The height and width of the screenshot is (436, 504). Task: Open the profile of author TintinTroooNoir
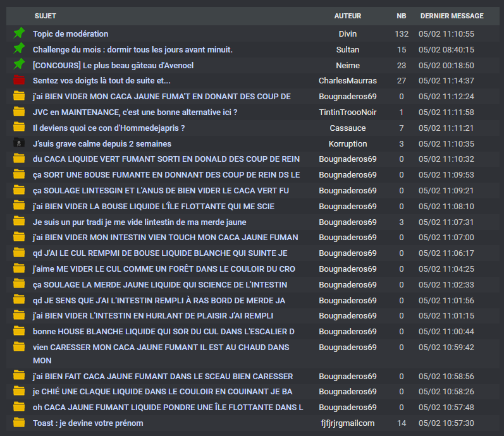(348, 112)
